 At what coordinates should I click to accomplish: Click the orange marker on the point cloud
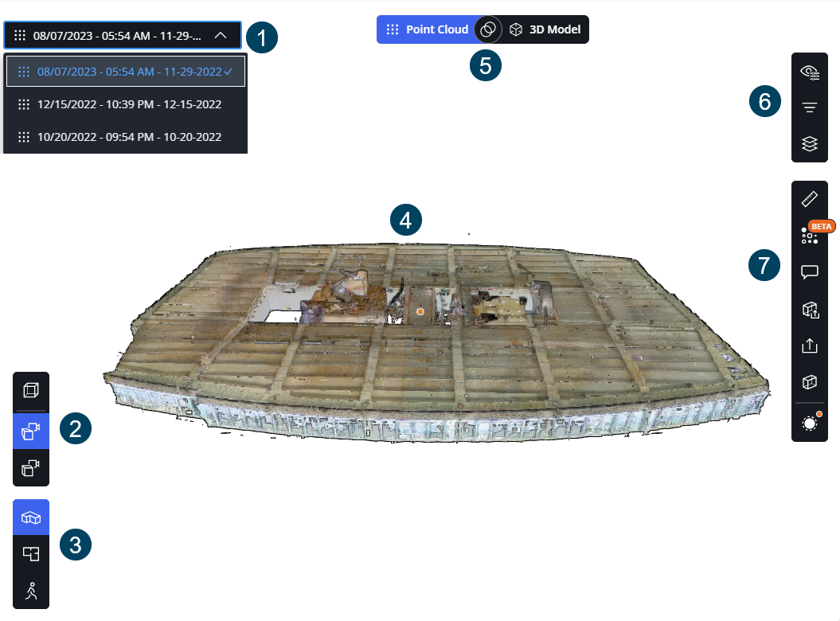pyautogui.click(x=420, y=311)
